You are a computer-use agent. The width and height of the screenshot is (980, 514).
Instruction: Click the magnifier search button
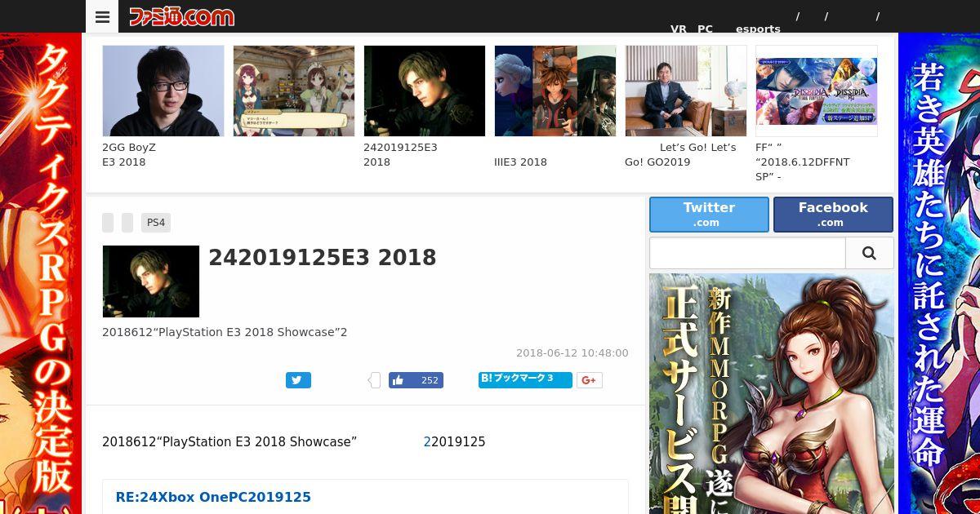tap(870, 254)
